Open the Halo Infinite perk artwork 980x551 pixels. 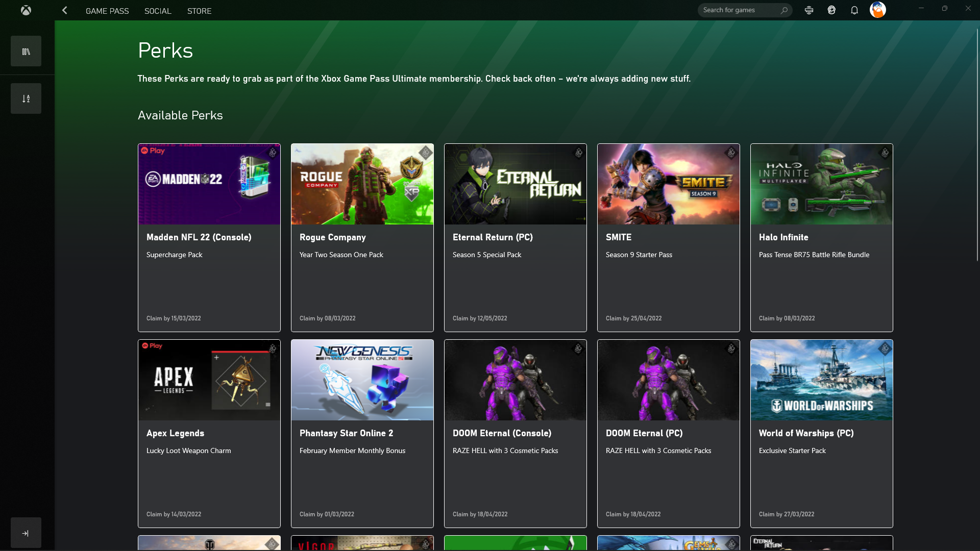pos(822,184)
